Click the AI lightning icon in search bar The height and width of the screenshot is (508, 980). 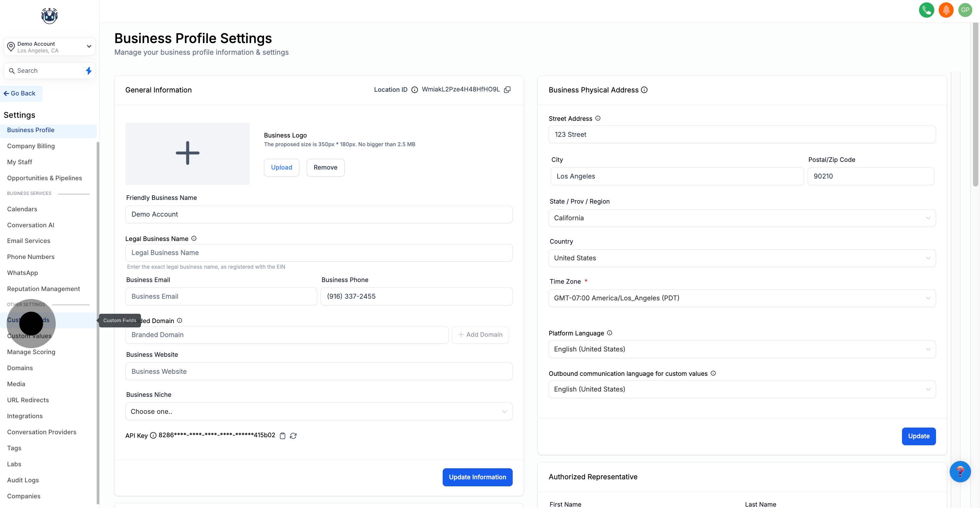(x=87, y=70)
